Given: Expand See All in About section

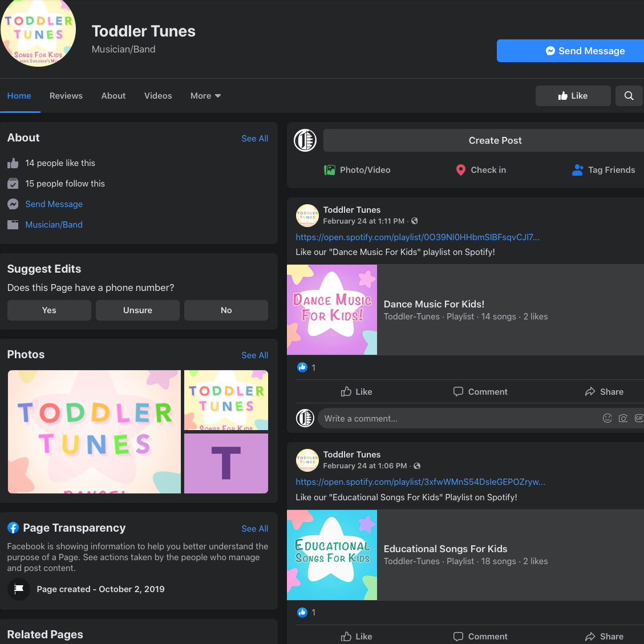Looking at the screenshot, I should [x=254, y=139].
